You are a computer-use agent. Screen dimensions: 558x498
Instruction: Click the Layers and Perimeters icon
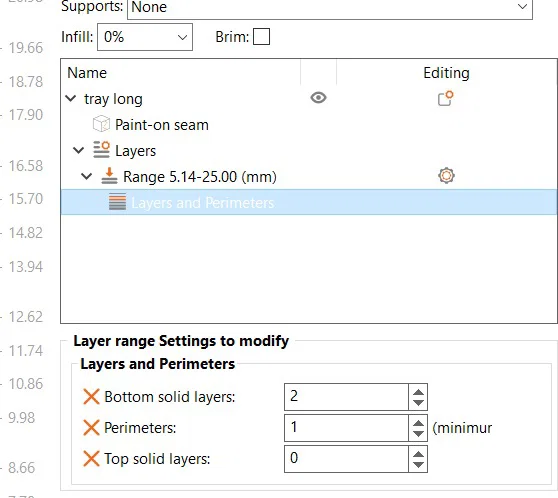pyautogui.click(x=117, y=202)
